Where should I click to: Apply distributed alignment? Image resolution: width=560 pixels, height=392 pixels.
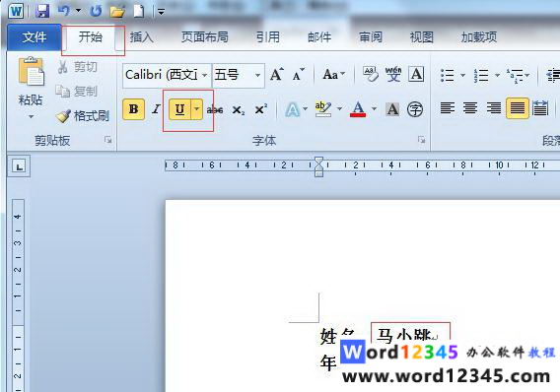pos(540,108)
